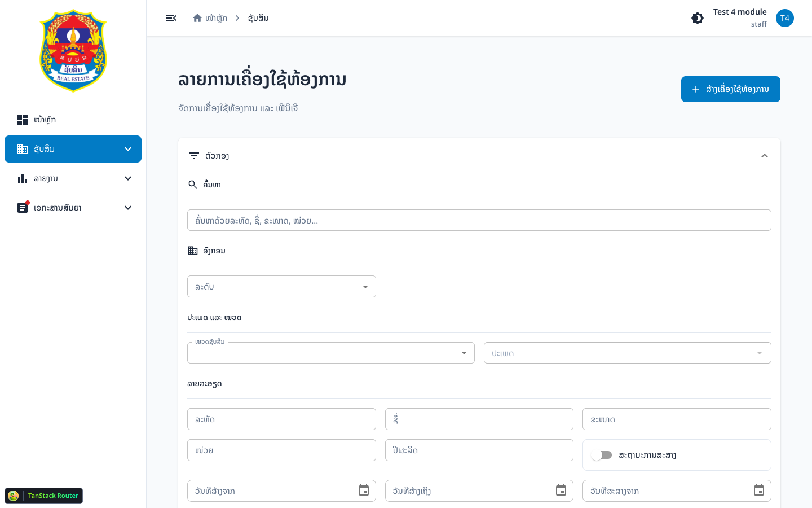The image size is (812, 508).
Task: Toggle the dark/light theme icon
Action: click(x=698, y=18)
